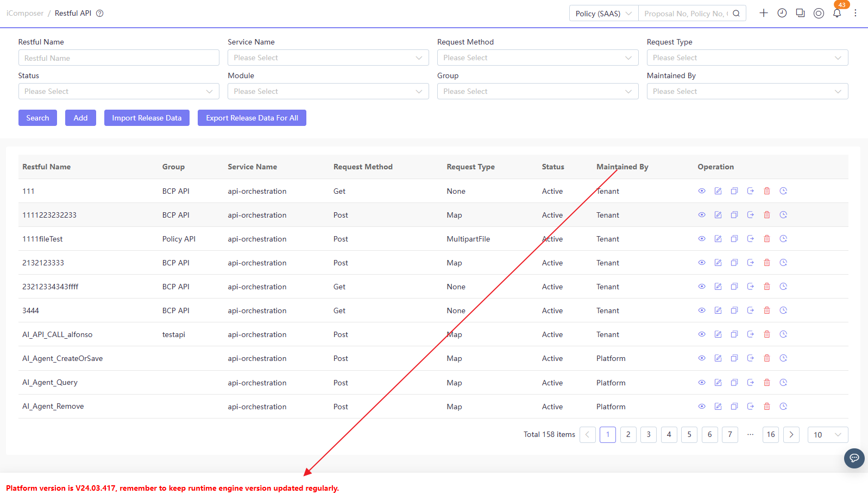Viewport: 868px width, 501px height.
Task: Edit the 111 API row
Action: click(x=718, y=191)
